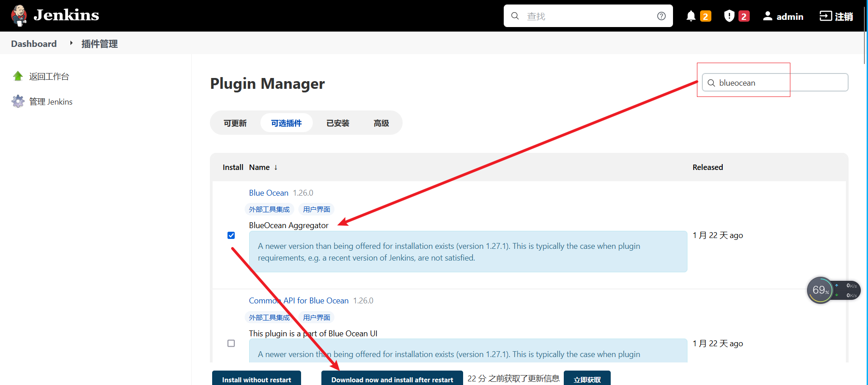
Task: Open security warnings shield icon
Action: click(729, 16)
